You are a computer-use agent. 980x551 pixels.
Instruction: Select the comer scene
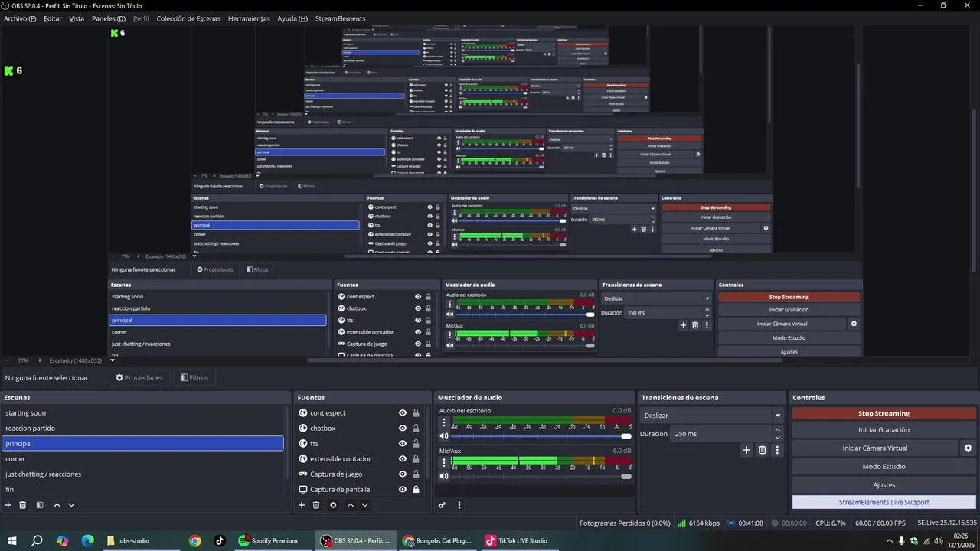point(143,459)
